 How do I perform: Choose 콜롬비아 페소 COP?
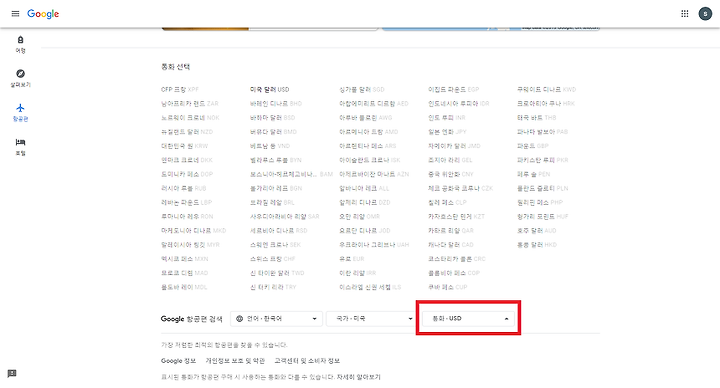(454, 273)
